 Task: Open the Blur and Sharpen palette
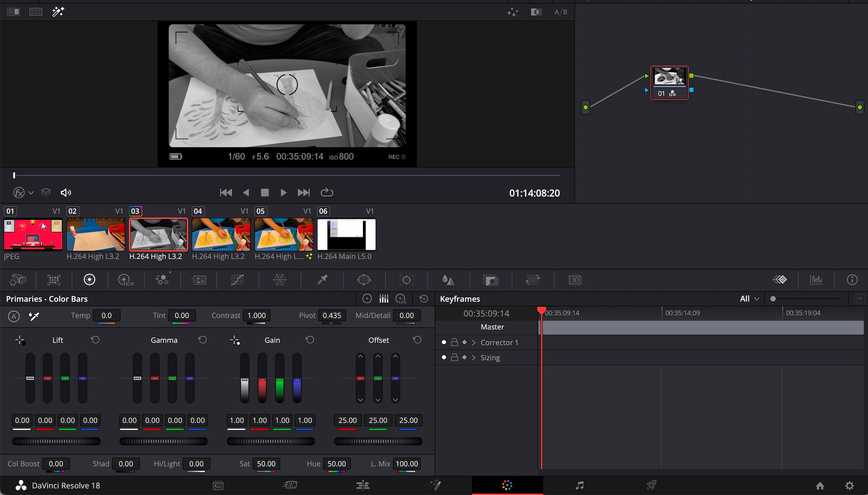pyautogui.click(x=448, y=280)
